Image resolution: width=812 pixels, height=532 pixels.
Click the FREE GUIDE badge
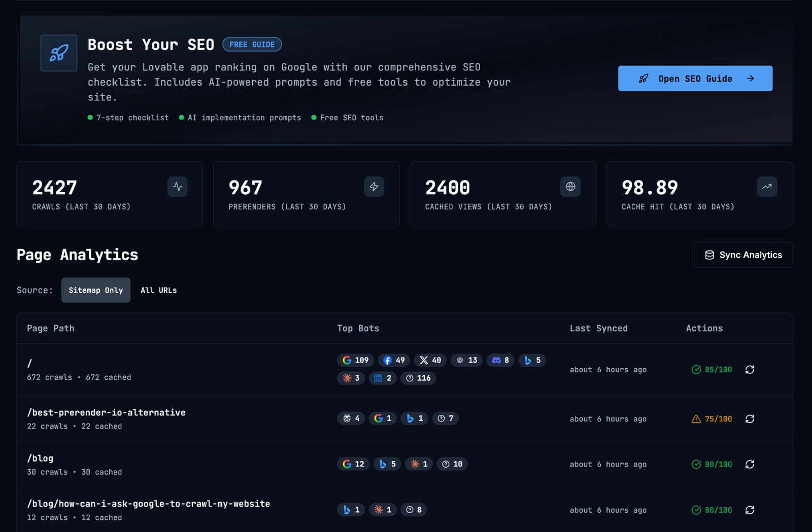[252, 44]
